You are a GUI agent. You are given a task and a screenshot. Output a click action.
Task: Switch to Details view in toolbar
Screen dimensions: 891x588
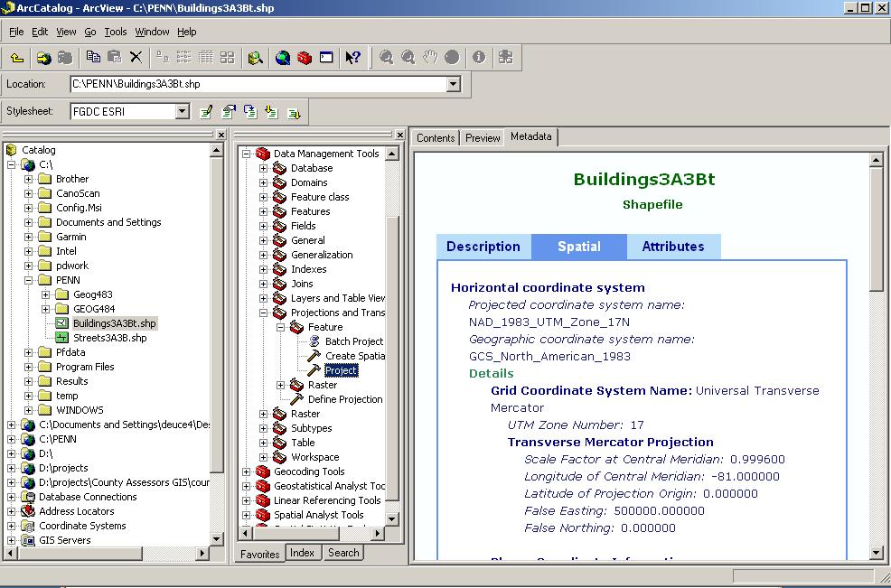point(206,57)
